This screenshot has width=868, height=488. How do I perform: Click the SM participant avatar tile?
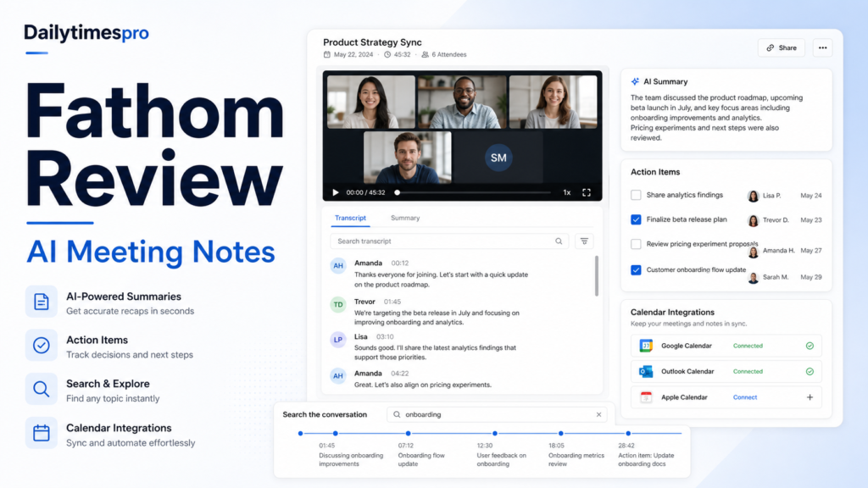click(x=498, y=158)
